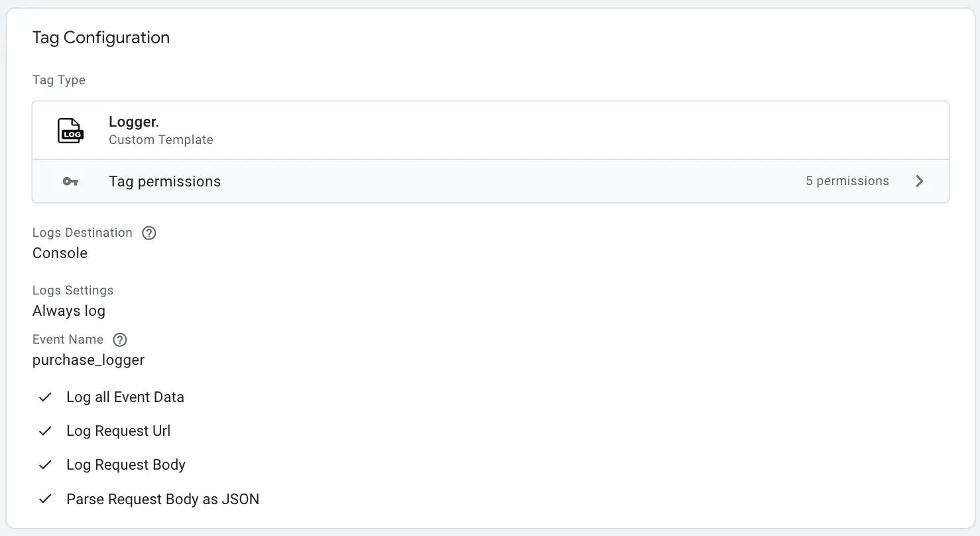The width and height of the screenshot is (980, 536).
Task: Toggle the Parse Request Body as JSON option
Action: pyautogui.click(x=162, y=499)
